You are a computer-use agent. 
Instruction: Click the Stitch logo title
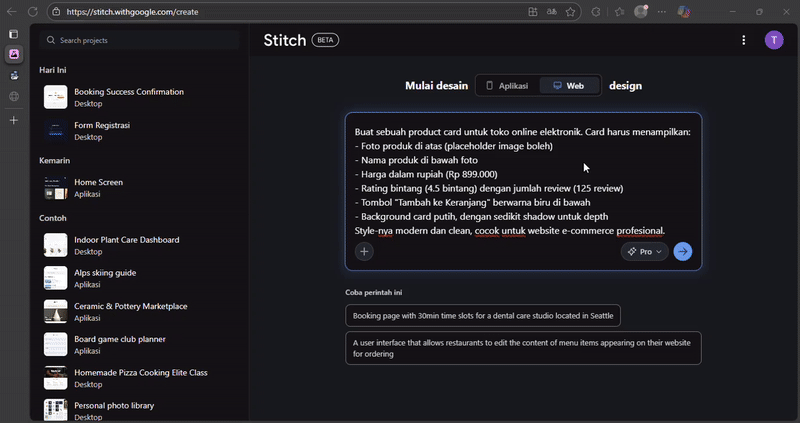pos(285,40)
